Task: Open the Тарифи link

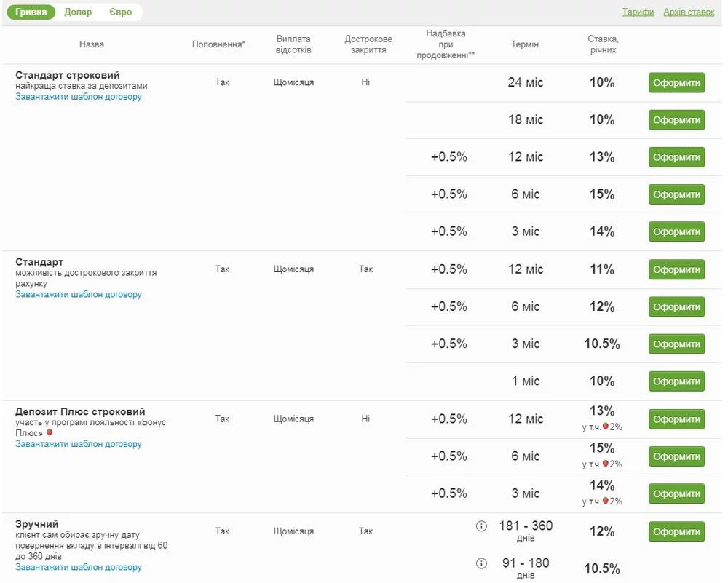Action: click(x=638, y=12)
